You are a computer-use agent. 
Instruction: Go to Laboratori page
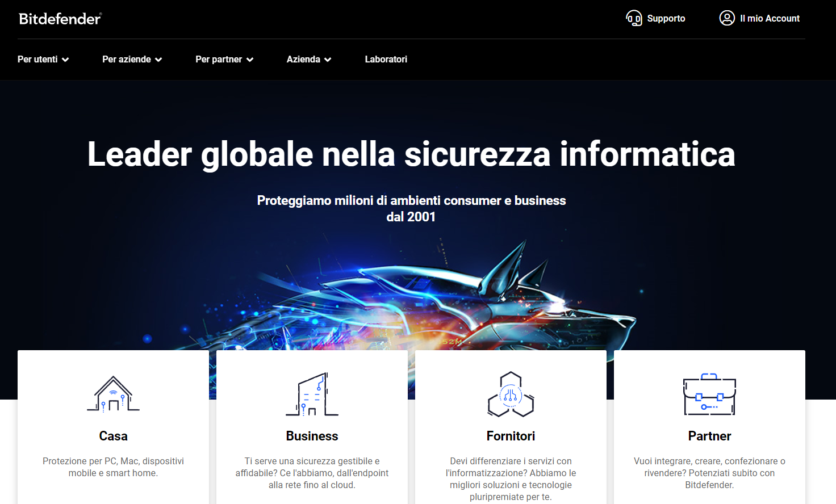(386, 59)
